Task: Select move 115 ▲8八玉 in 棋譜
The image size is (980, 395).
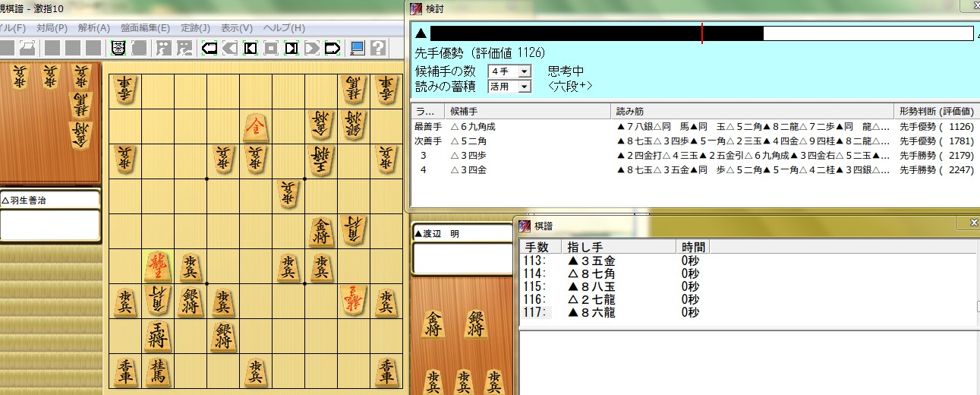Action: (747, 286)
